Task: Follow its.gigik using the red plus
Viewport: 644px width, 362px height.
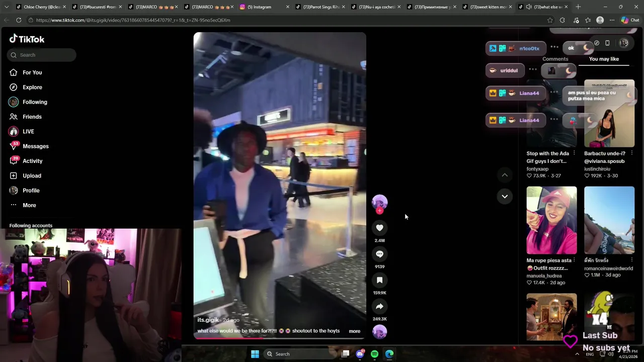Action: click(x=379, y=211)
